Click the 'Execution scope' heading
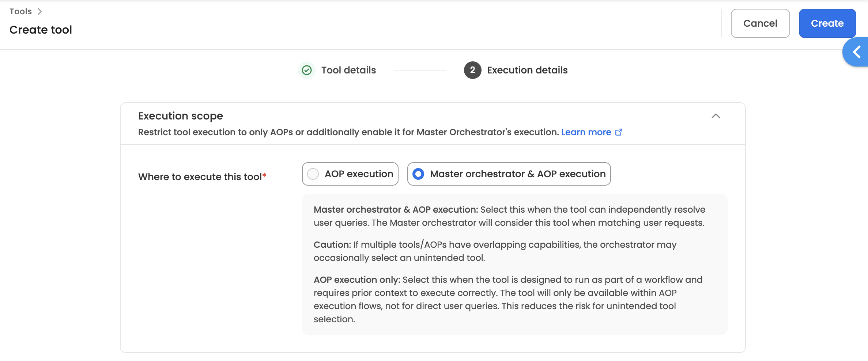 point(181,116)
